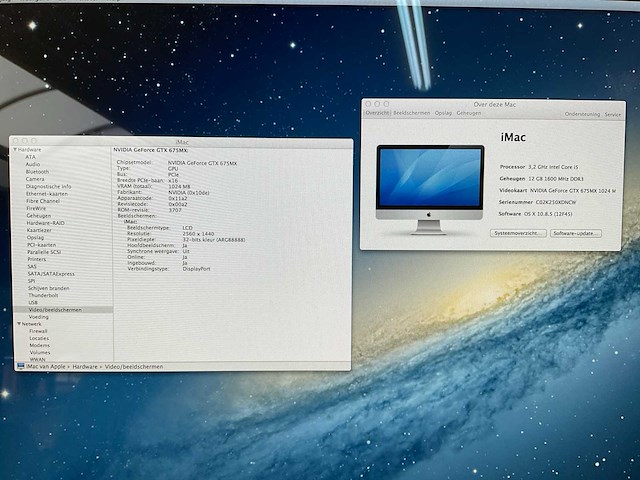Click the Serienummer value text

[x=556, y=202]
